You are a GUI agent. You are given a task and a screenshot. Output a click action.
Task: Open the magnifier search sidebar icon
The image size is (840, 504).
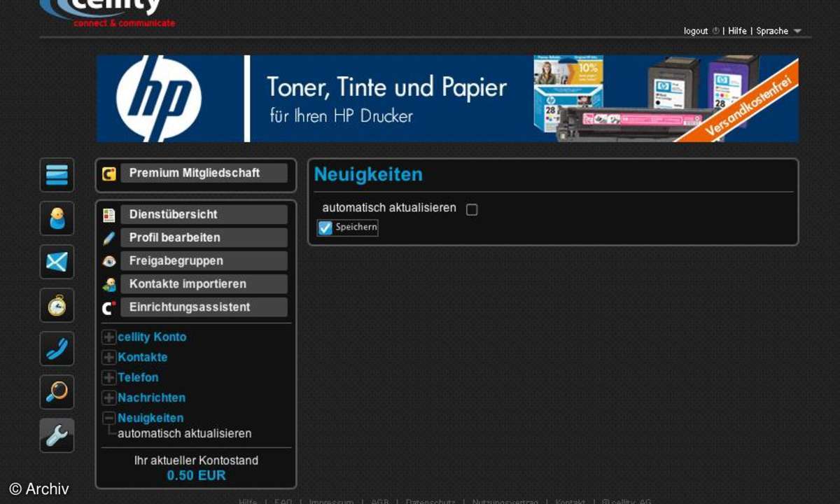click(x=57, y=392)
